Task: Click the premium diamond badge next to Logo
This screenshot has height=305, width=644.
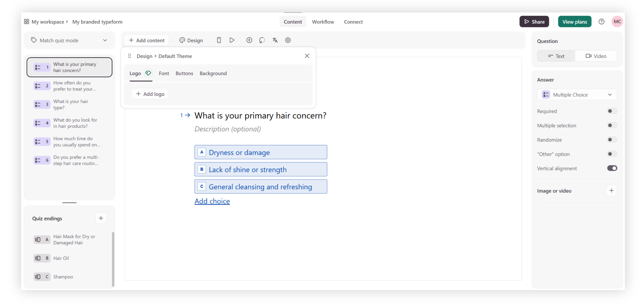Action: (148, 73)
